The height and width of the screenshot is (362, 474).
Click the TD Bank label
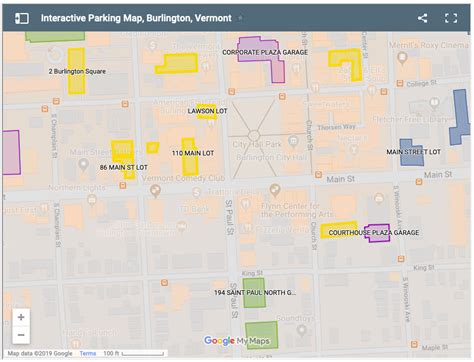pyautogui.click(x=195, y=209)
